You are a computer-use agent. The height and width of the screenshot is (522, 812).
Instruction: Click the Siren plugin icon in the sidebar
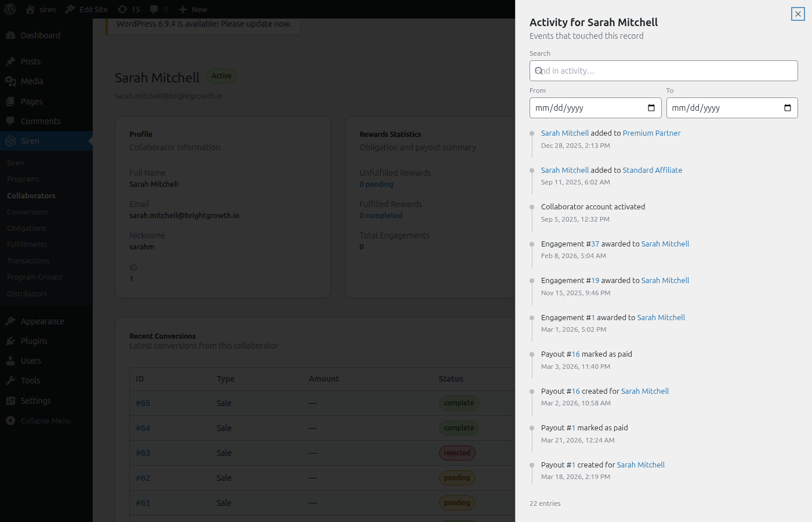(10, 140)
